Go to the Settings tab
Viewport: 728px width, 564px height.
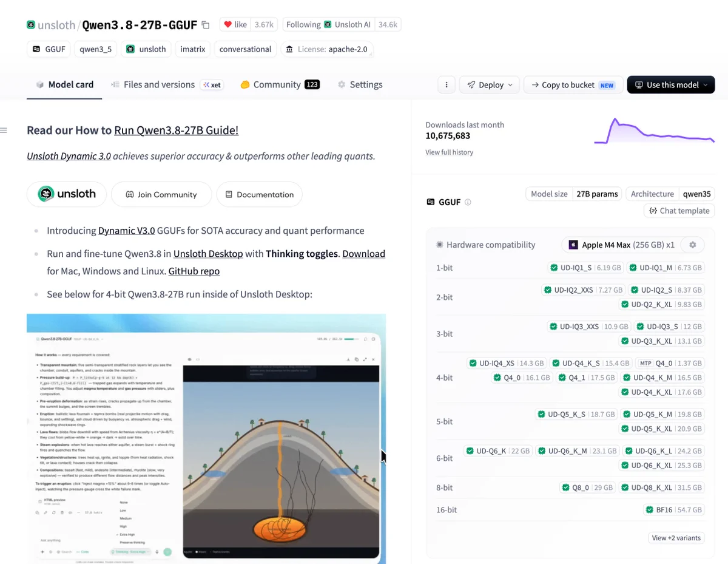360,84
